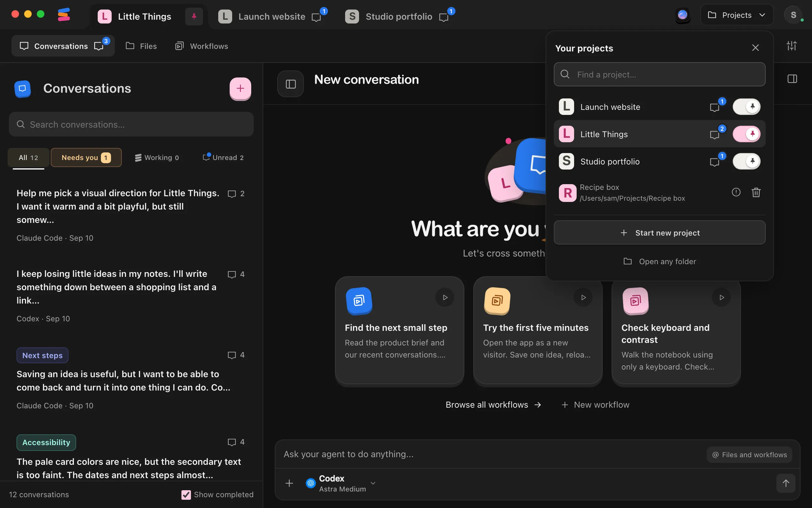Select the Needs you filter
The width and height of the screenshot is (812, 508).
click(x=86, y=157)
